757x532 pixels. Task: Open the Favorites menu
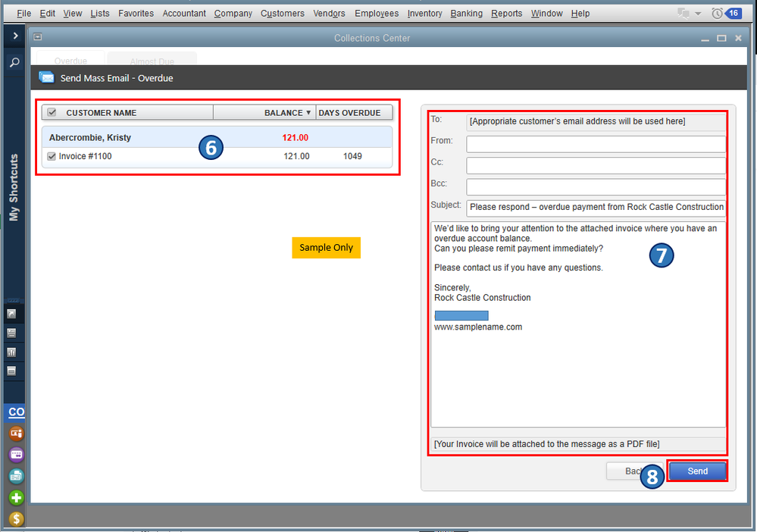136,14
